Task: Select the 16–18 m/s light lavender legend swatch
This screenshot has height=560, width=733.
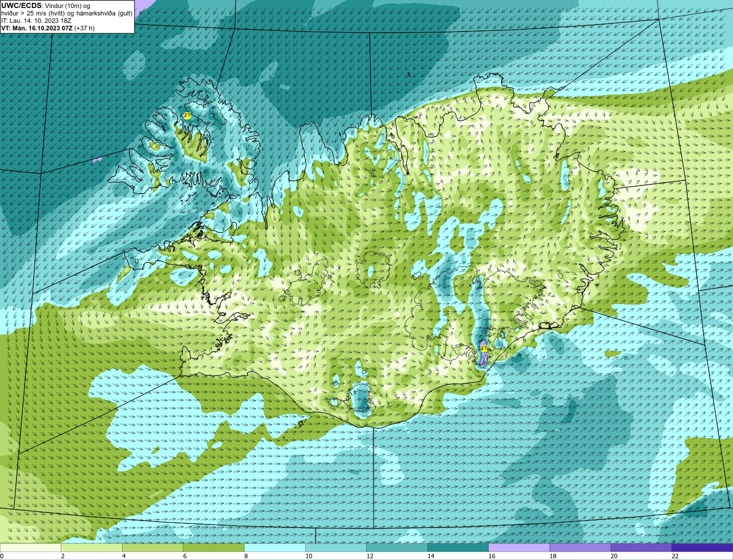Action: point(519,547)
